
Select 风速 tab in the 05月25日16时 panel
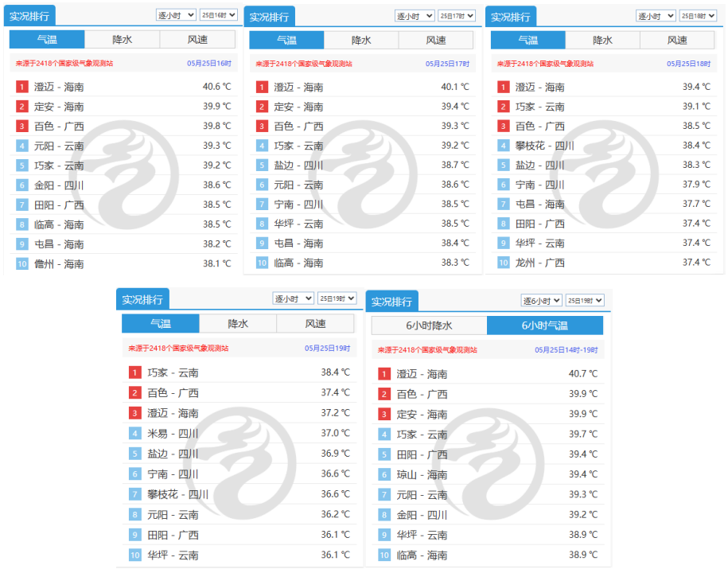197,40
